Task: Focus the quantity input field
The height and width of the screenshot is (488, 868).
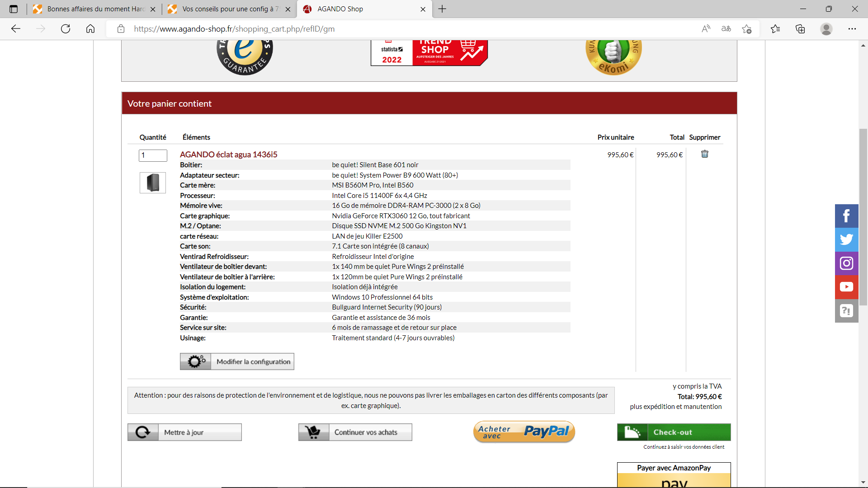Action: [153, 155]
